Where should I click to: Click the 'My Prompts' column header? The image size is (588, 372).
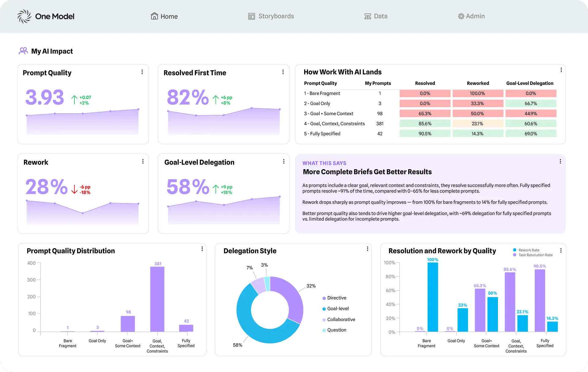tap(378, 83)
